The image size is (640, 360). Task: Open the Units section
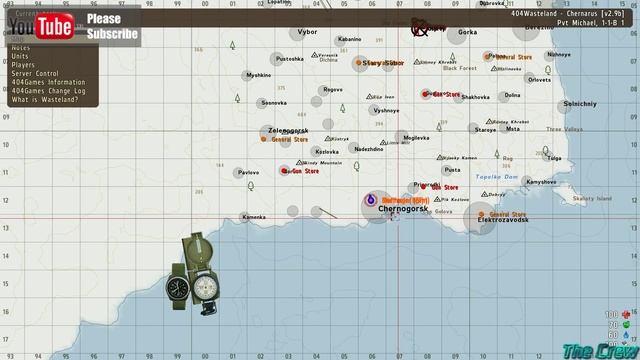20,56
